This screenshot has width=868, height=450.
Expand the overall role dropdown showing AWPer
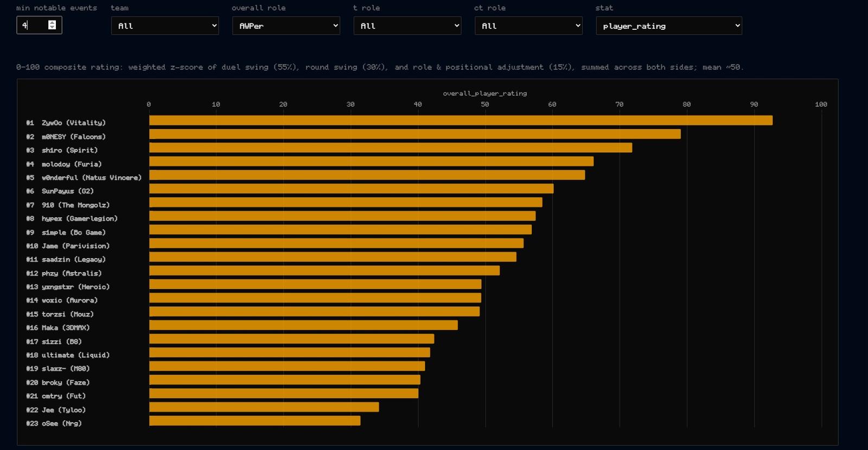(286, 25)
